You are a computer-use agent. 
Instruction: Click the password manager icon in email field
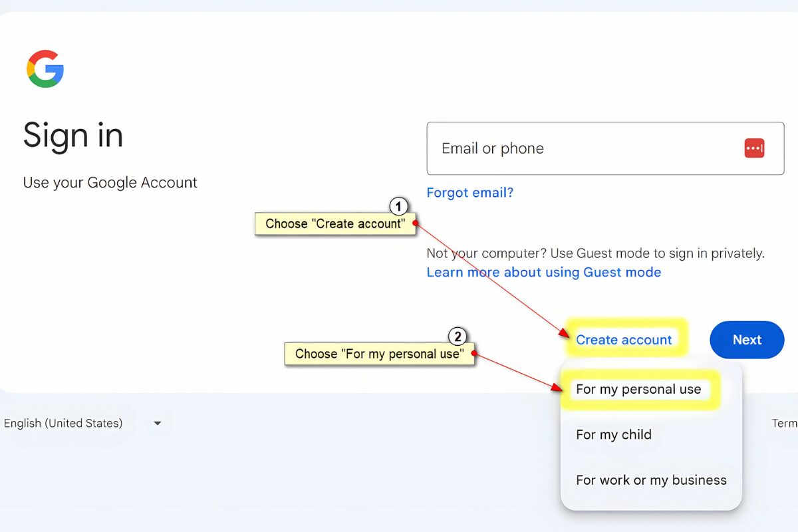pyautogui.click(x=754, y=148)
